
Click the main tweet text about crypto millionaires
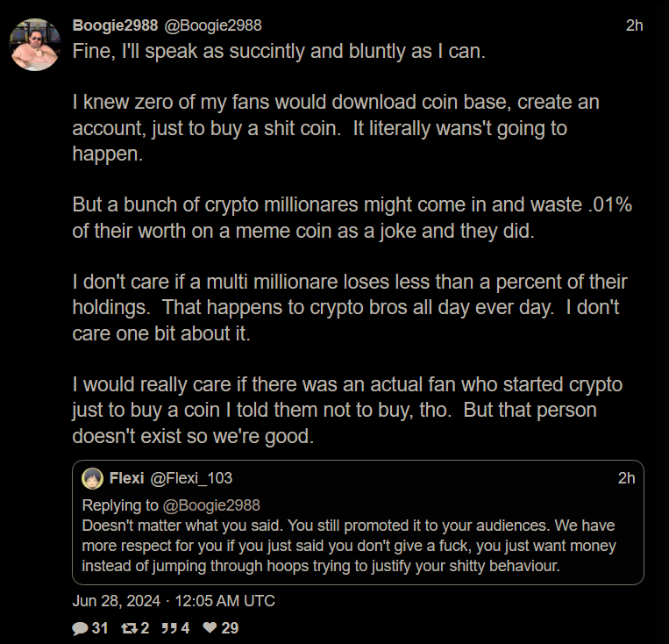coord(351,218)
